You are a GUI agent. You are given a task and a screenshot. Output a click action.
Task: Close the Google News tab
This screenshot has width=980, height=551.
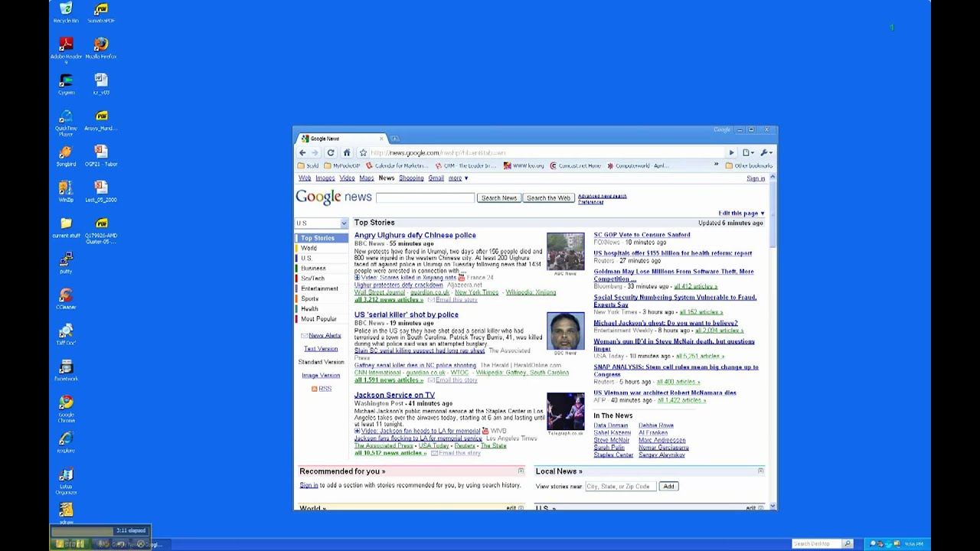click(x=381, y=139)
